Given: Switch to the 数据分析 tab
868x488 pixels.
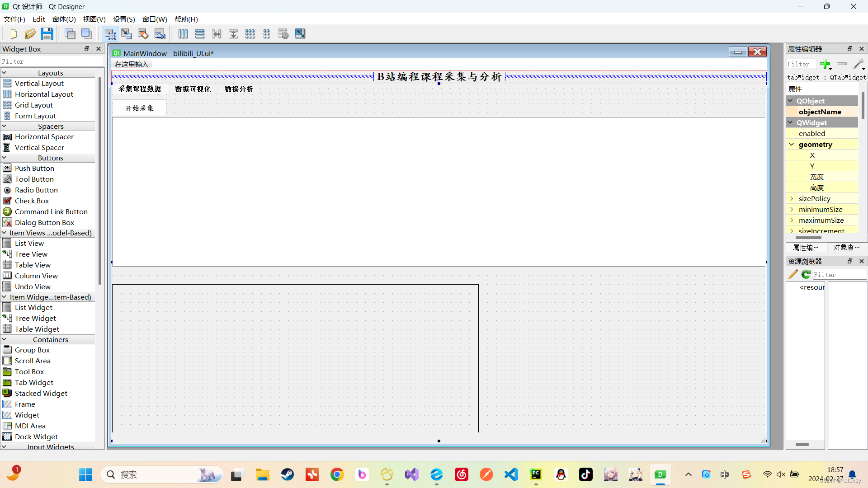Looking at the screenshot, I should point(239,89).
